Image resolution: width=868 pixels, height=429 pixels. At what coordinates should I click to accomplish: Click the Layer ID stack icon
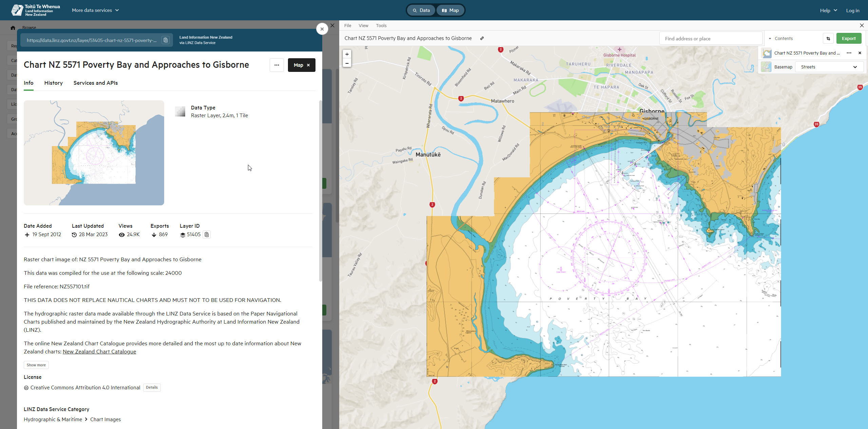(182, 235)
